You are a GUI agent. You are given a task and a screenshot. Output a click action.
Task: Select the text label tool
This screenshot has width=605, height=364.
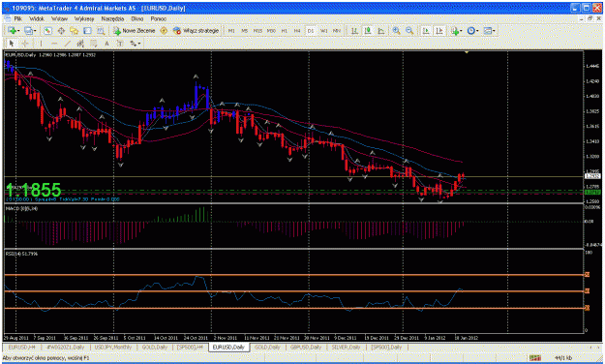click(x=120, y=44)
